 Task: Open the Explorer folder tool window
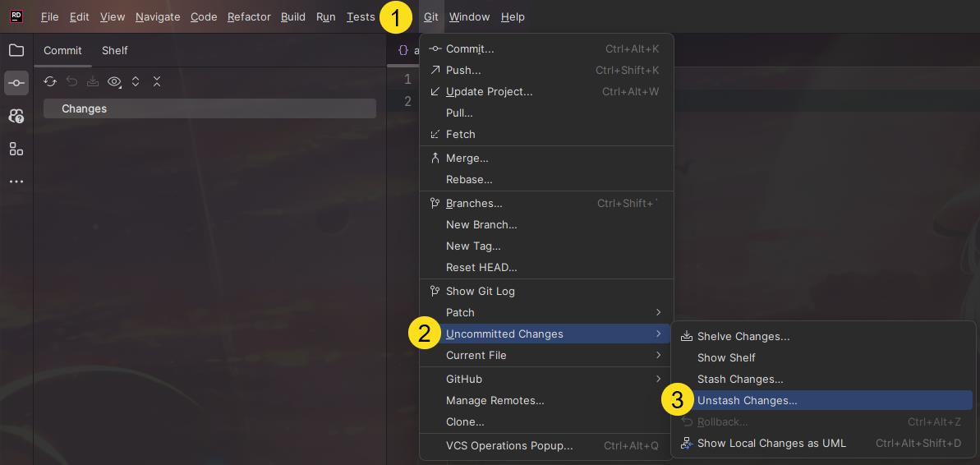coord(16,50)
